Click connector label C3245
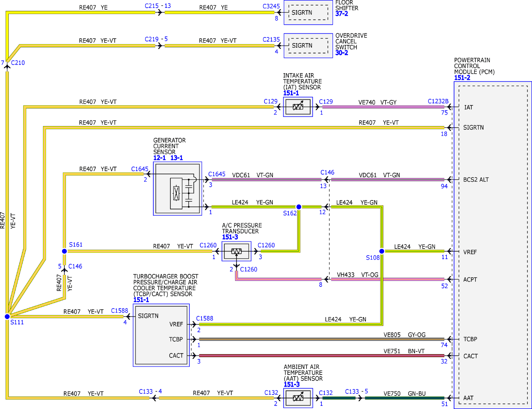532x409 pixels. (271, 6)
